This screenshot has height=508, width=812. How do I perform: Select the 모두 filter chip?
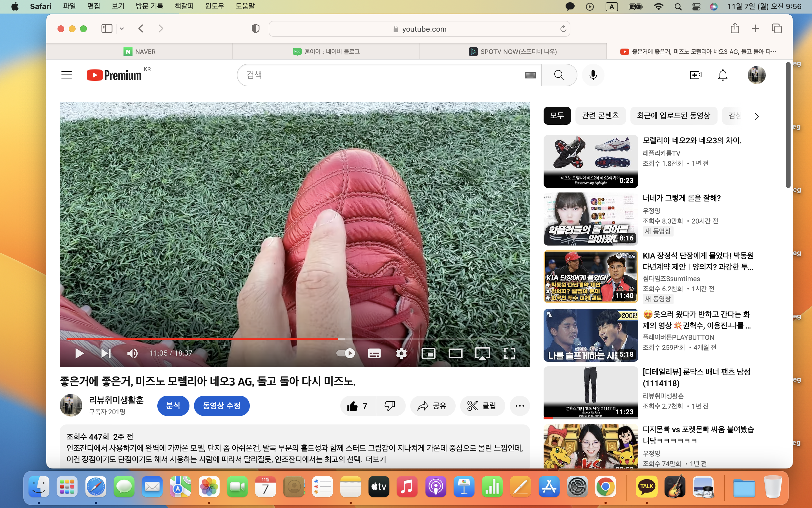[x=557, y=116]
